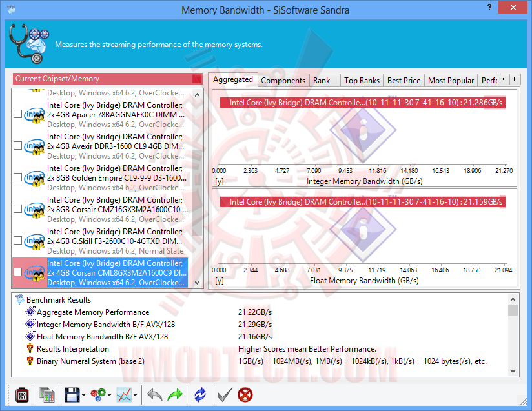Click the [y] label under integer chart
Image resolution: width=532 pixels, height=411 pixels.
(x=219, y=181)
